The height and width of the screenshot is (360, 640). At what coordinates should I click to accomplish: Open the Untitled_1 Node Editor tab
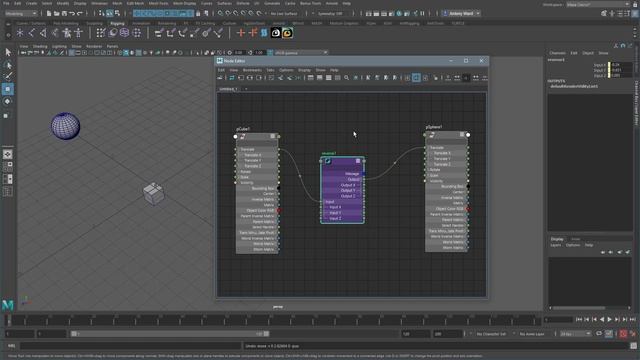(229, 89)
